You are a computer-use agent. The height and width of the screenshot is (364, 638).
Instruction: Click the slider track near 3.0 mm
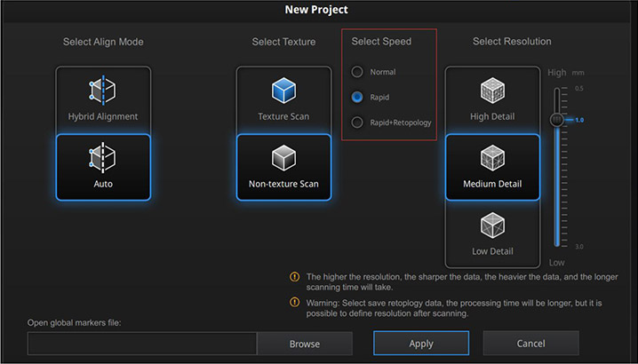pyautogui.click(x=557, y=244)
